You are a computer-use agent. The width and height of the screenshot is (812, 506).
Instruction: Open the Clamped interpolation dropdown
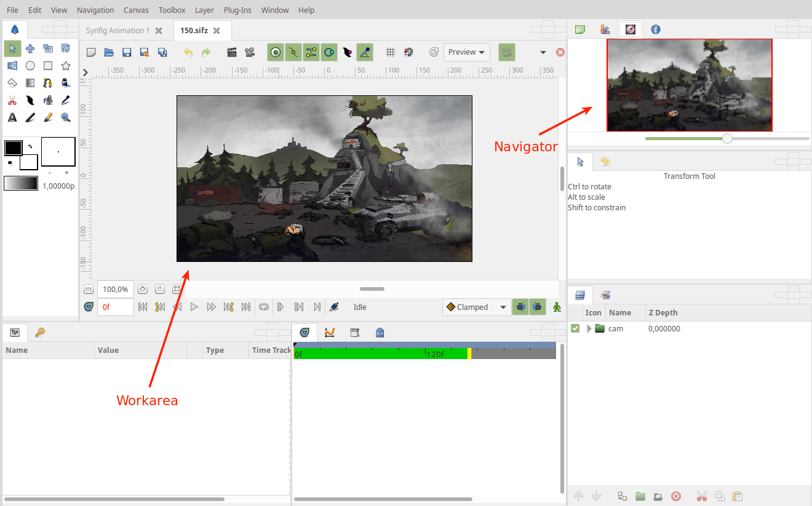pos(477,307)
